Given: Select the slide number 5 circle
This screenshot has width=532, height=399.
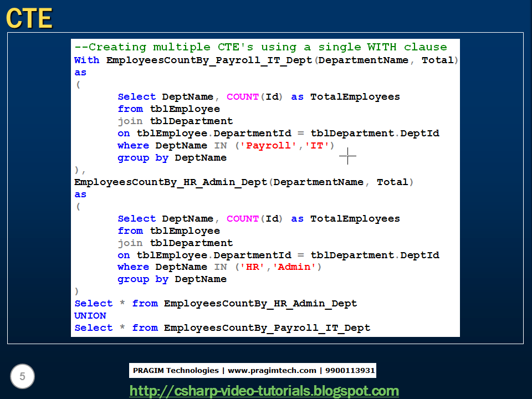Looking at the screenshot, I should coord(22,376).
